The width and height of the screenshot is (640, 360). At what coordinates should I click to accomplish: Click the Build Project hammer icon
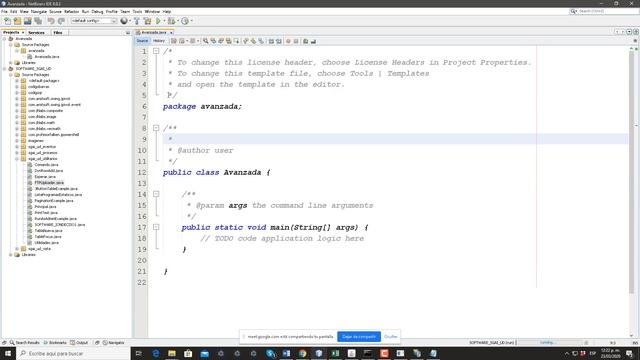(x=137, y=21)
